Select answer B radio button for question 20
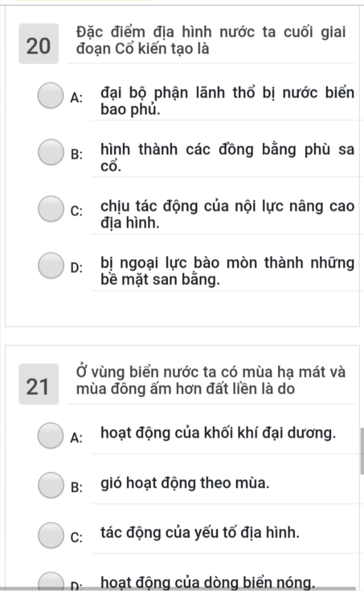The image size is (364, 591). point(50,152)
